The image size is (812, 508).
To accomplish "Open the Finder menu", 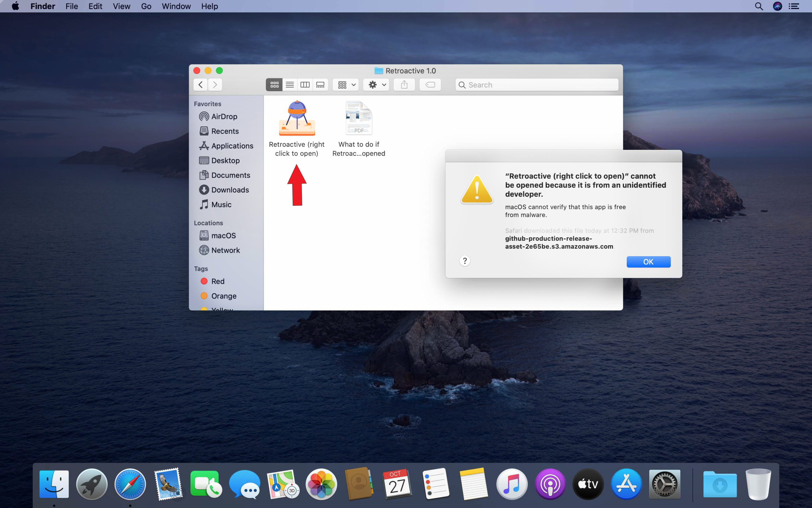I will pyautogui.click(x=43, y=6).
